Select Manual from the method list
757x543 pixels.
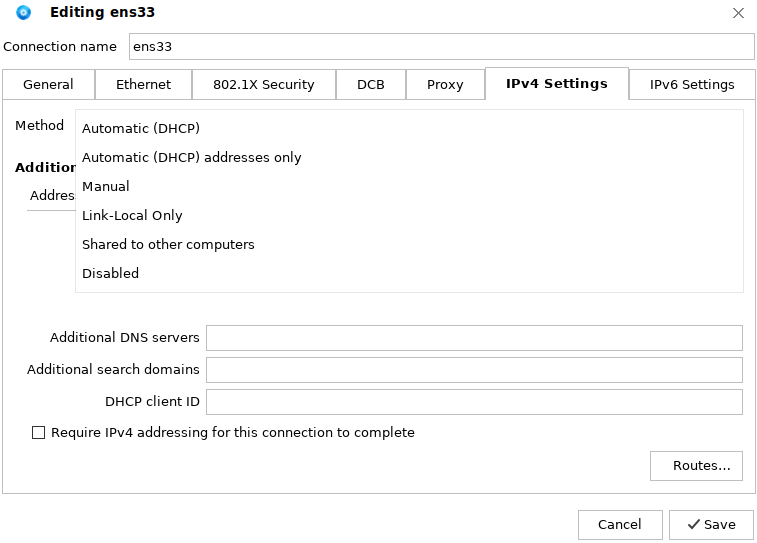point(106,186)
